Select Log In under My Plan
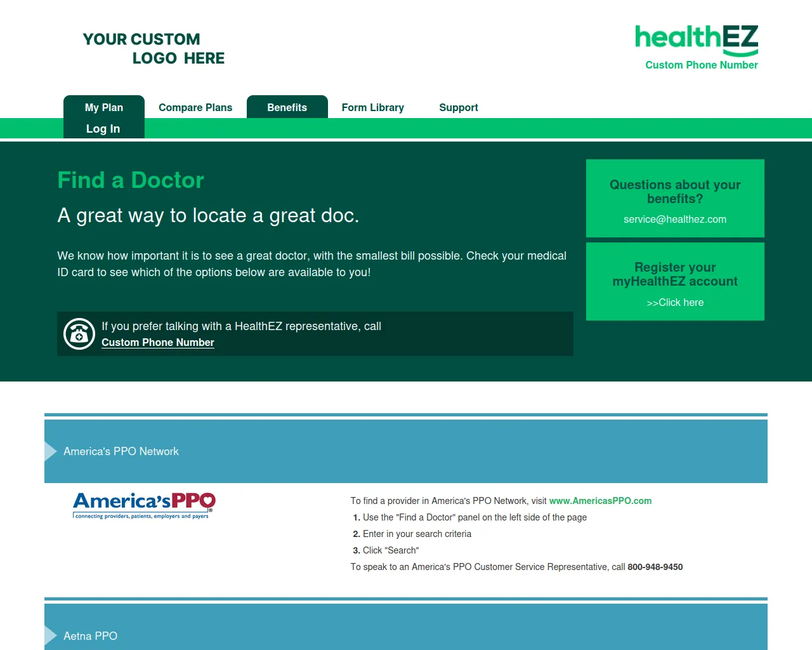The height and width of the screenshot is (650, 812). tap(103, 129)
